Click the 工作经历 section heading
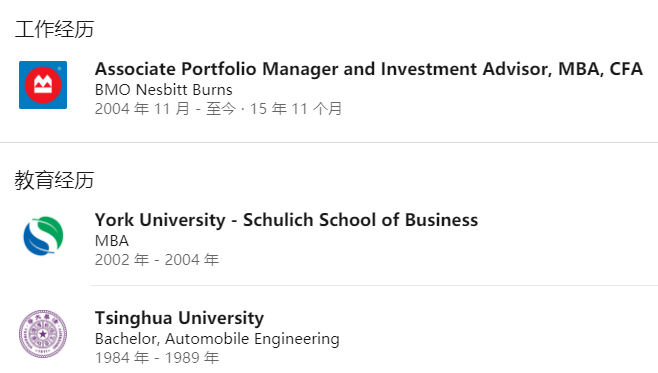Image resolution: width=658 pixels, height=373 pixels. [x=54, y=29]
